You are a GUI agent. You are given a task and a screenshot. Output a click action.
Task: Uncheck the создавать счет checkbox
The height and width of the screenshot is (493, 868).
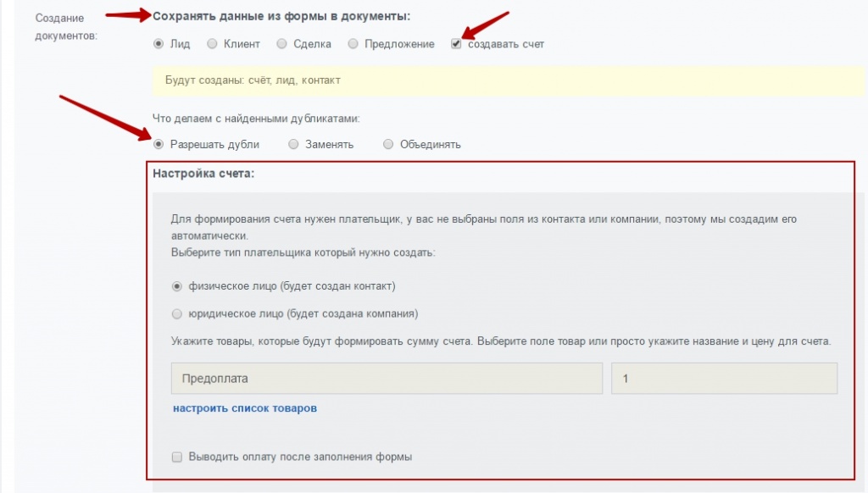(456, 44)
